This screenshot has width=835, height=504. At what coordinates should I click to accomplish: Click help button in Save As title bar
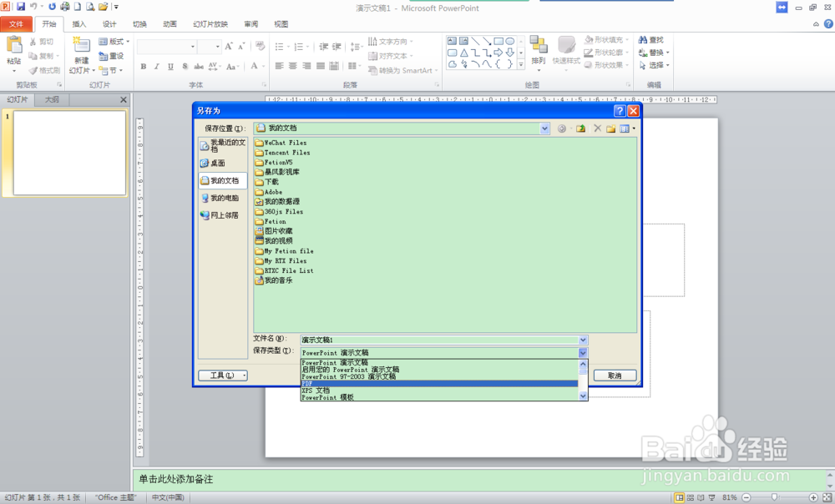coord(620,111)
